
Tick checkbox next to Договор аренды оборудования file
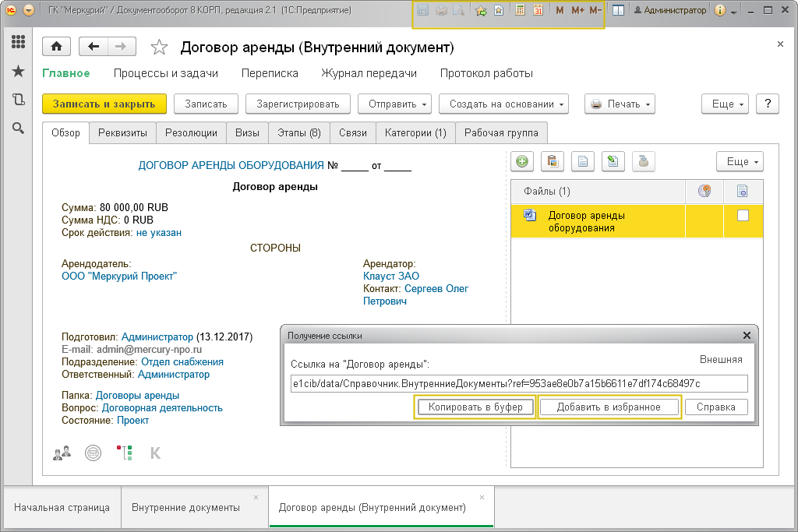coord(743,216)
